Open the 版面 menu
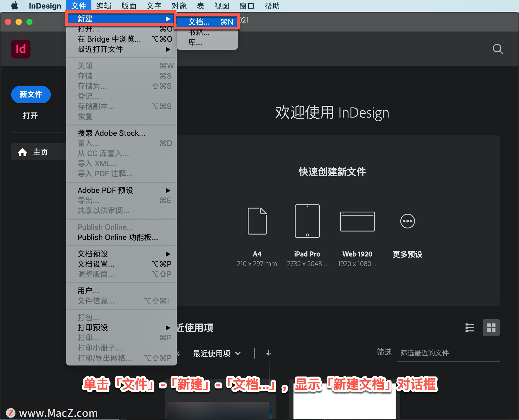Image resolution: width=519 pixels, height=420 pixels. tap(129, 6)
